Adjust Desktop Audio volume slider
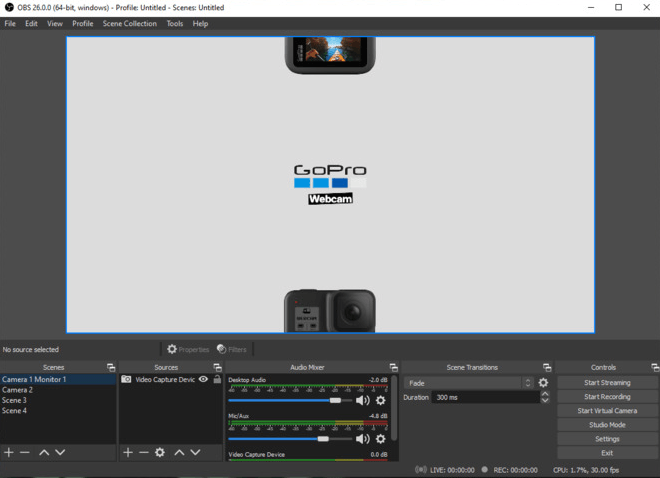Viewport: 660px width, 478px height. [x=290, y=400]
